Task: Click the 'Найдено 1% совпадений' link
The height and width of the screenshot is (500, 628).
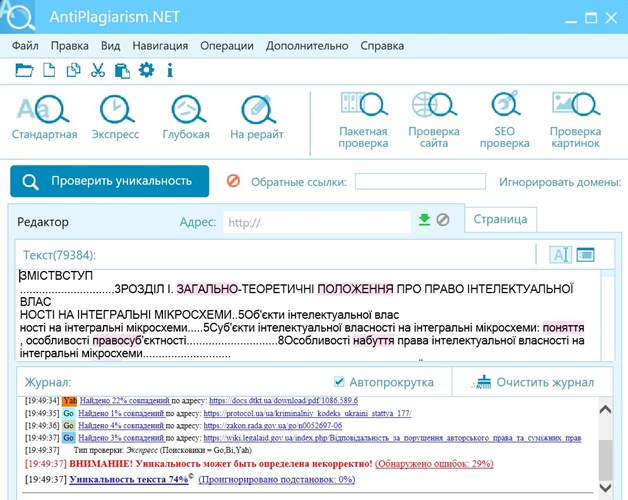Action: [x=121, y=413]
